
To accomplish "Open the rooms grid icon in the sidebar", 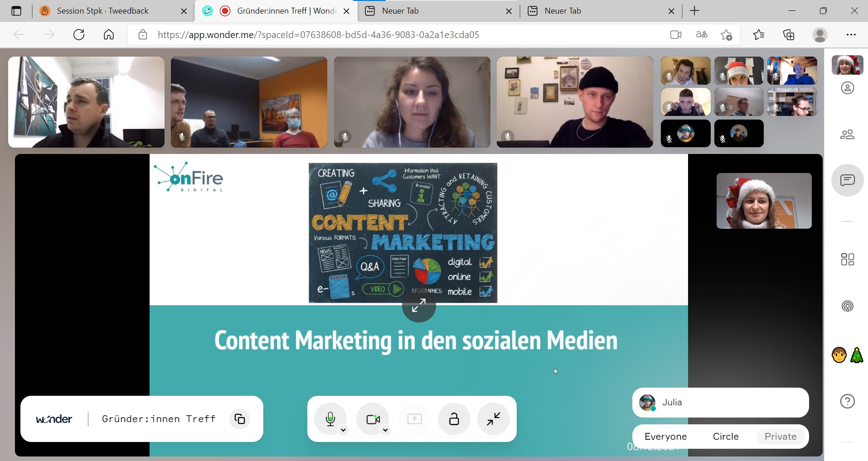I will click(848, 259).
